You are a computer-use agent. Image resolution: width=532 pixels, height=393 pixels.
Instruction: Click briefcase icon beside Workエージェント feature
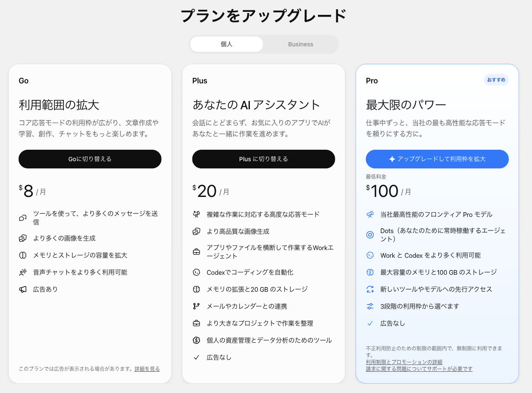pos(196,252)
